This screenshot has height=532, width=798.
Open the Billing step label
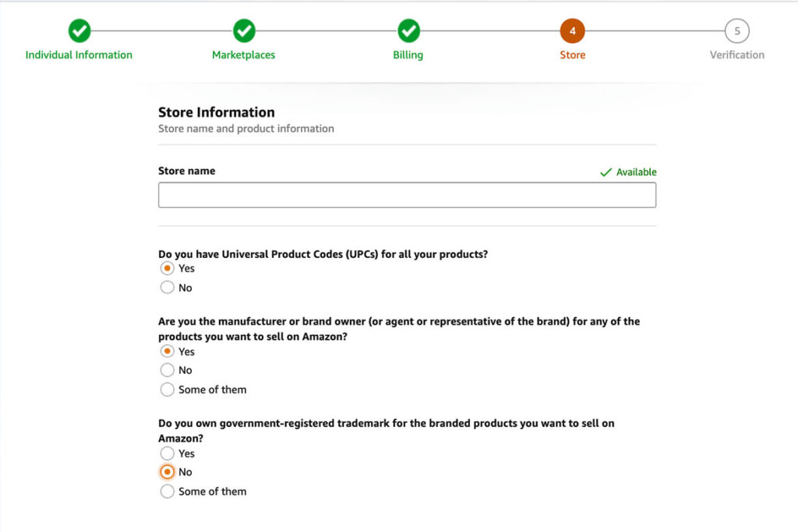coord(408,55)
